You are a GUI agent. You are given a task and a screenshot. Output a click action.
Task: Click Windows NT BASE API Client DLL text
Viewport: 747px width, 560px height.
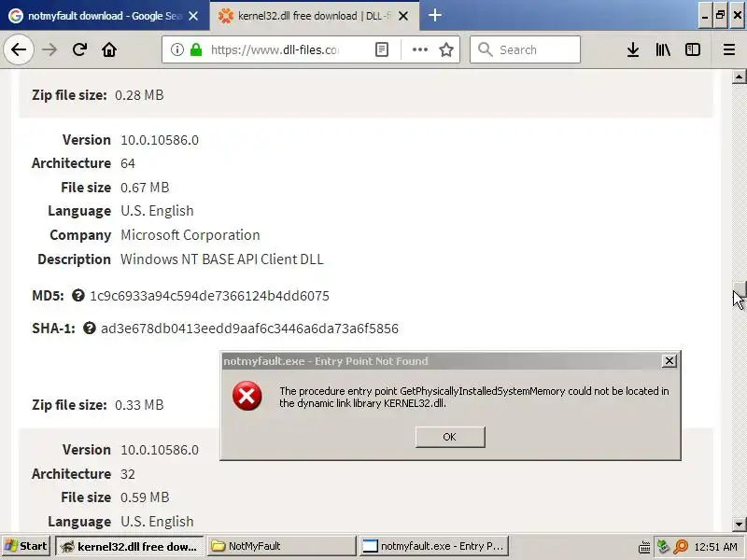(x=222, y=259)
